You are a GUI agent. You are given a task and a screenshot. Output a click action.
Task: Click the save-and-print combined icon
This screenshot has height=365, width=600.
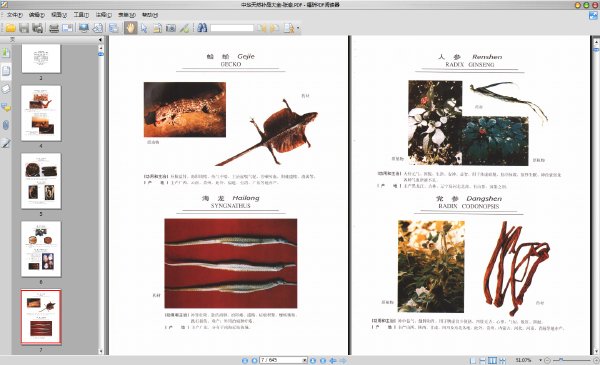click(37, 28)
